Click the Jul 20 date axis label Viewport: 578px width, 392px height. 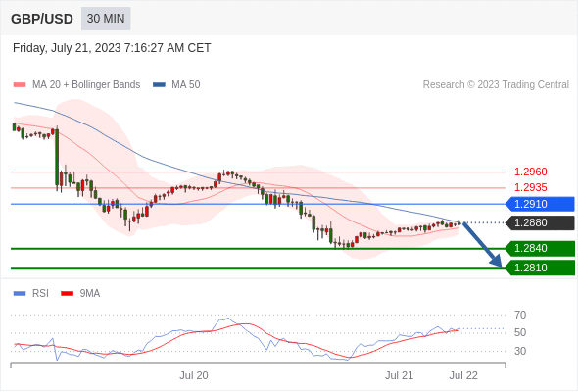194,375
